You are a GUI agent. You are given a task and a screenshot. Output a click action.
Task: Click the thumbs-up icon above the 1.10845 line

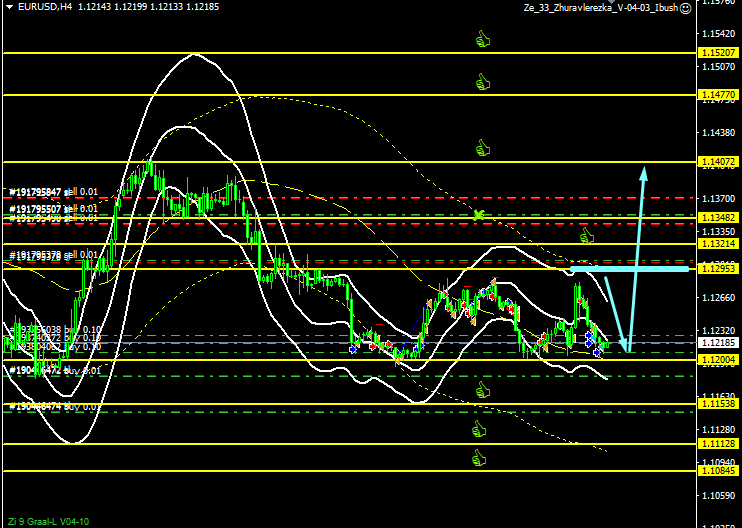[x=479, y=458]
